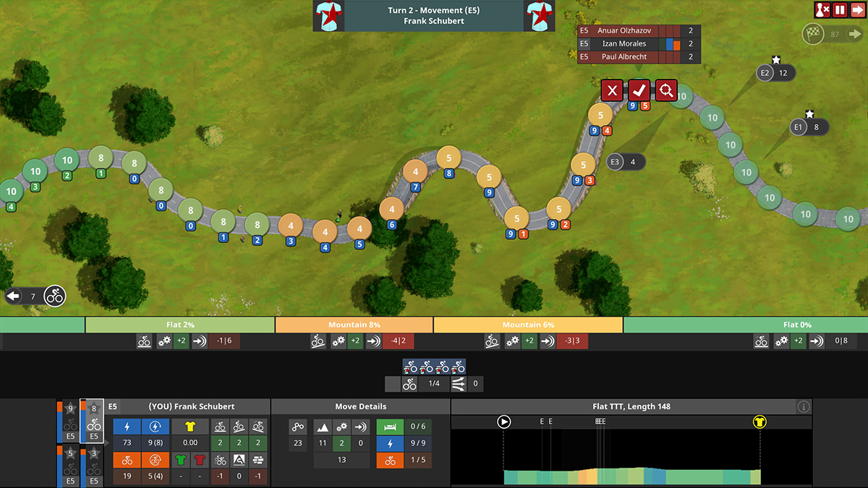Click the magnifier target inspect icon
The width and height of the screenshot is (868, 488).
pos(666,90)
